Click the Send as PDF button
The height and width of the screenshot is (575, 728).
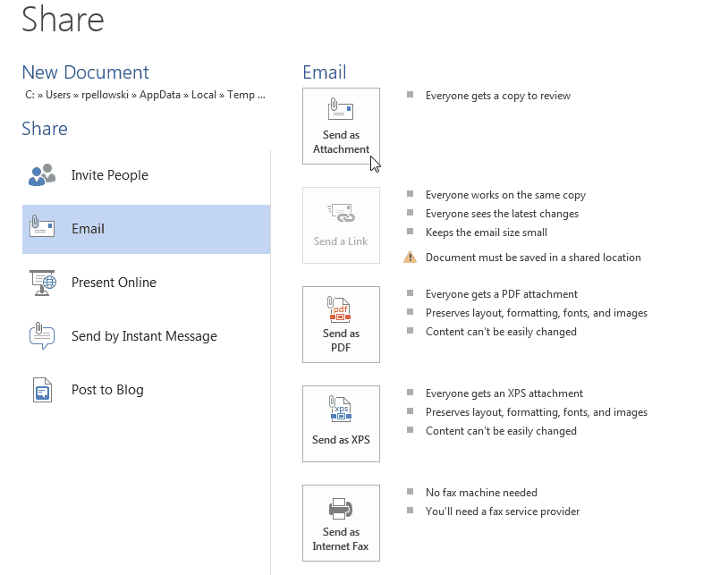[341, 325]
